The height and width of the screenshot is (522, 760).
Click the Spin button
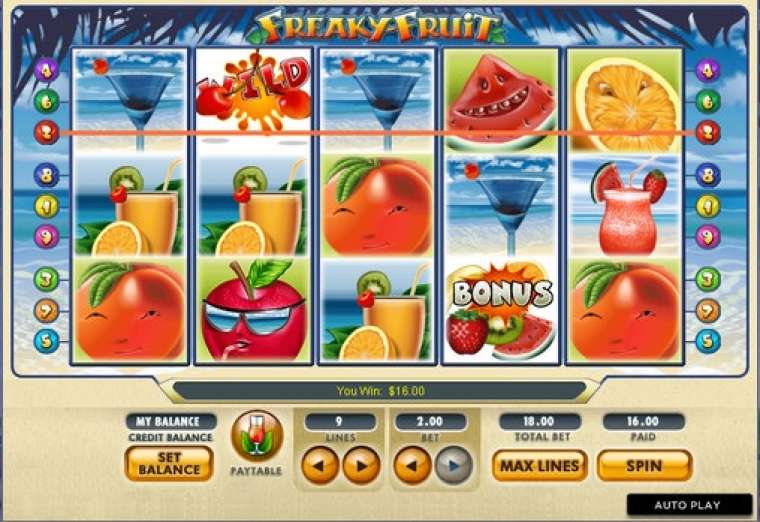tap(644, 465)
